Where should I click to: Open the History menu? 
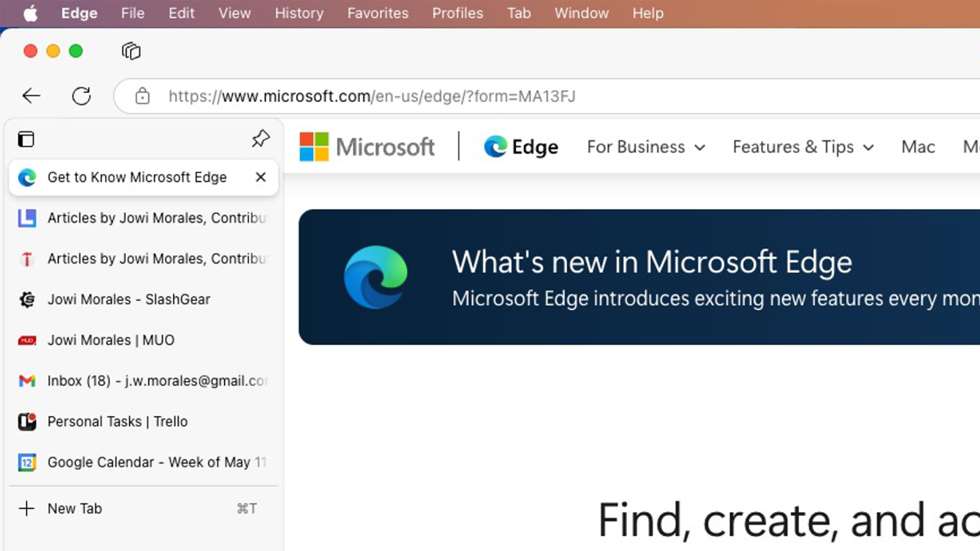click(x=299, y=13)
